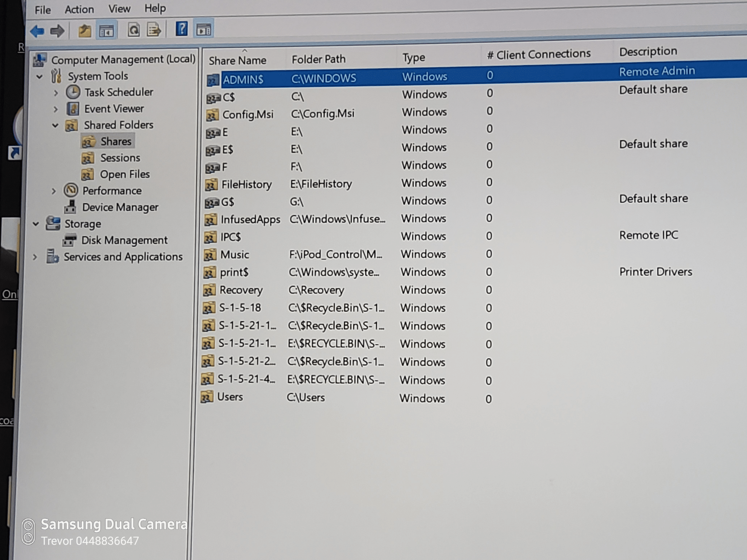
Task: Select the Users share row
Action: click(230, 397)
